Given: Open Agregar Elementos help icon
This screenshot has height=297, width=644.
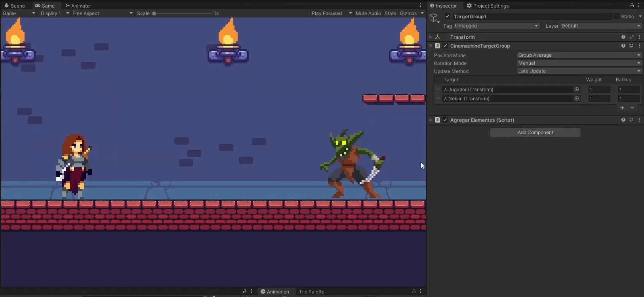Looking at the screenshot, I should (x=623, y=120).
